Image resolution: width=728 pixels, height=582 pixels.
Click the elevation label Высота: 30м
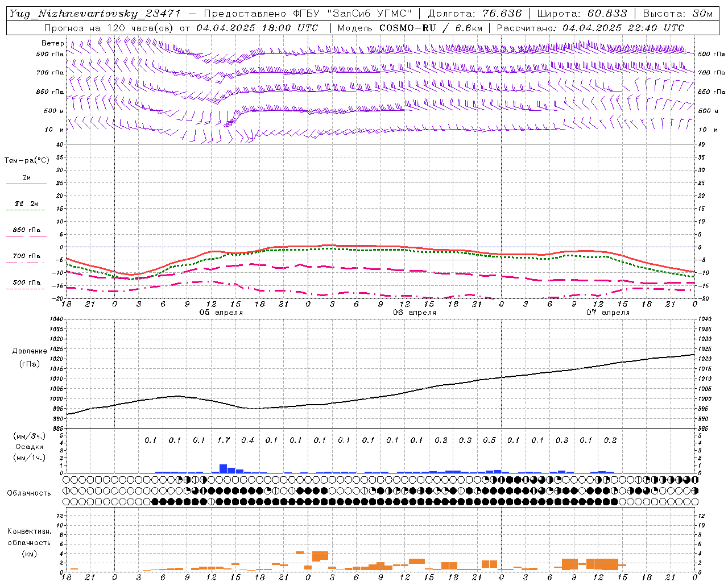[678, 14]
